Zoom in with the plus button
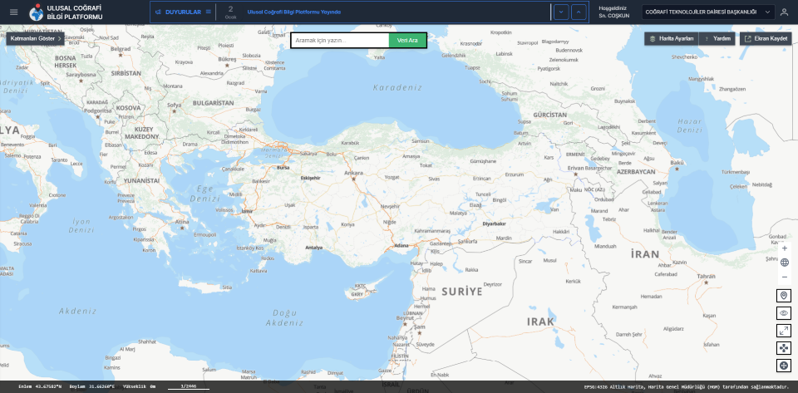Screen dimensions: 798x393 coord(784,248)
